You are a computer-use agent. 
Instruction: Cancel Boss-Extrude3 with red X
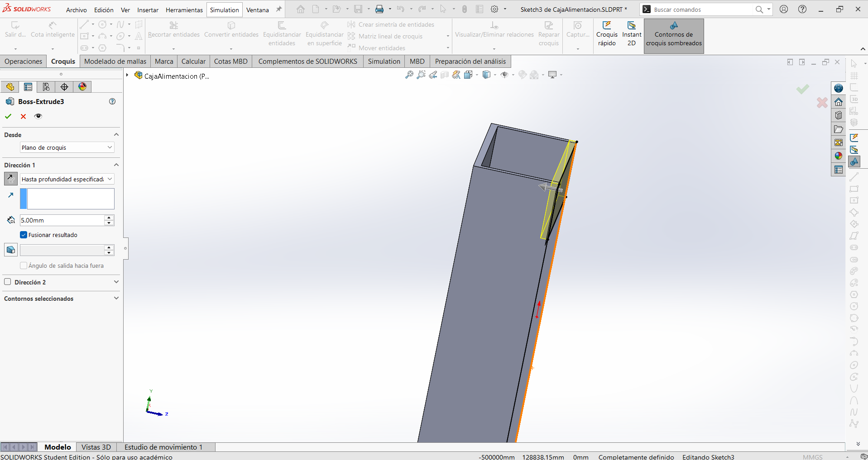[x=23, y=116]
